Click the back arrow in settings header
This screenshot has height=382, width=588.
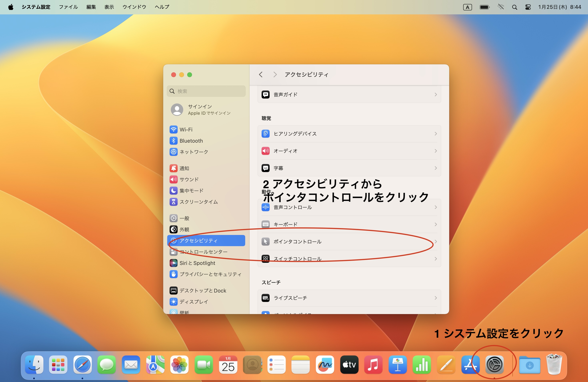tap(261, 75)
